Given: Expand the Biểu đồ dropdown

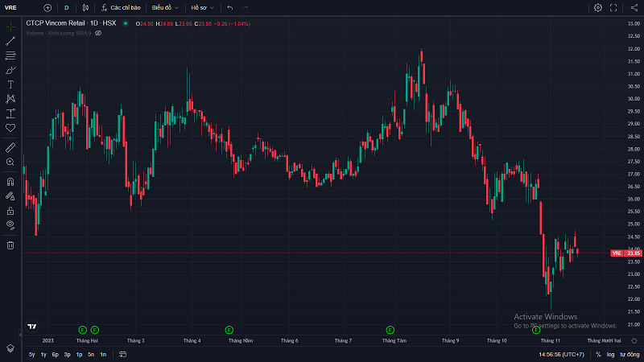Looking at the screenshot, I should point(165,7).
